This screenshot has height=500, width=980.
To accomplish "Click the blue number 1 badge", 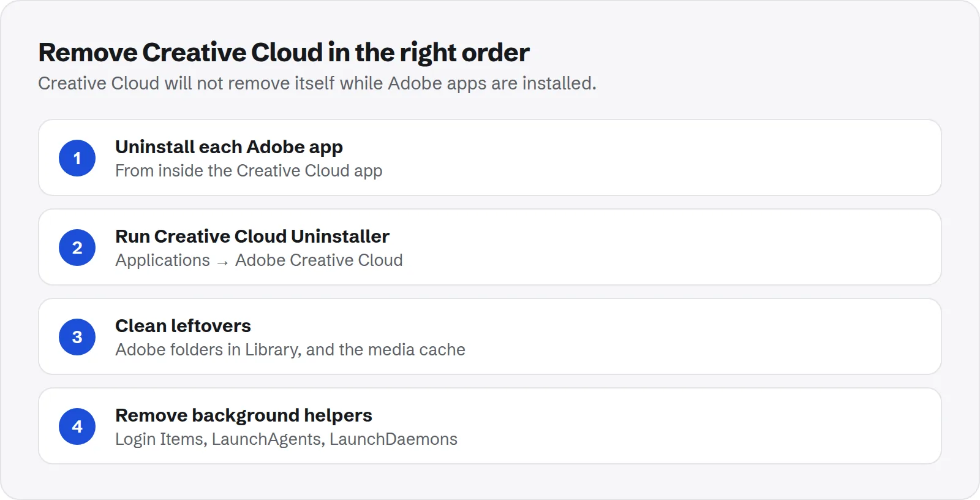I will pyautogui.click(x=77, y=158).
